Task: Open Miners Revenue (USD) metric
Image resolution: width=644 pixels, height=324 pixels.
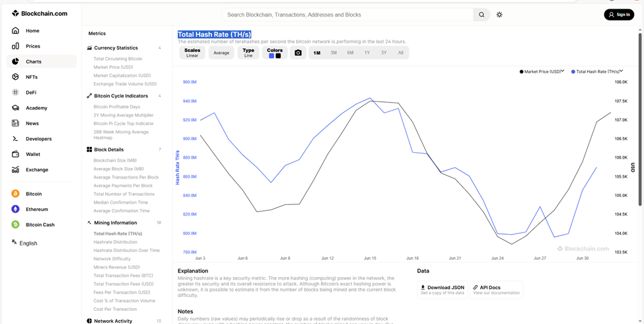Action: click(x=117, y=267)
